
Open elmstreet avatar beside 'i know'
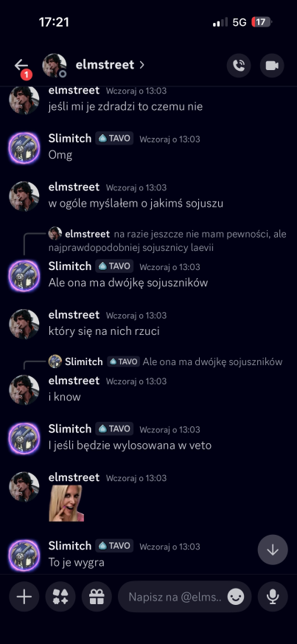click(24, 389)
